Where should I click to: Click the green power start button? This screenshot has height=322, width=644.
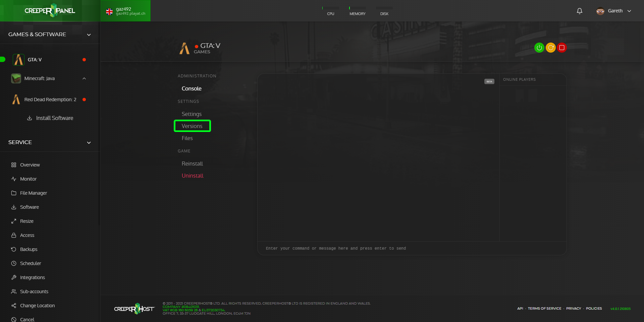(x=539, y=48)
